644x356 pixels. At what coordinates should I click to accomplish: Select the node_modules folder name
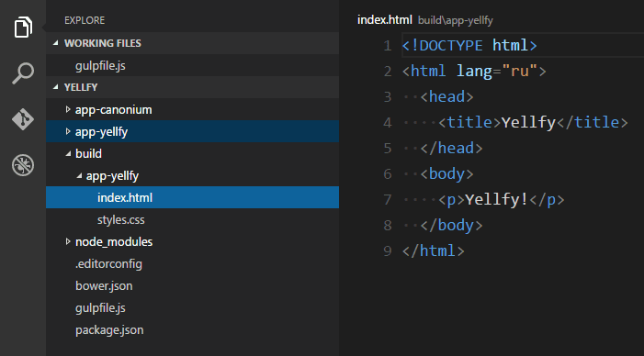pos(114,241)
